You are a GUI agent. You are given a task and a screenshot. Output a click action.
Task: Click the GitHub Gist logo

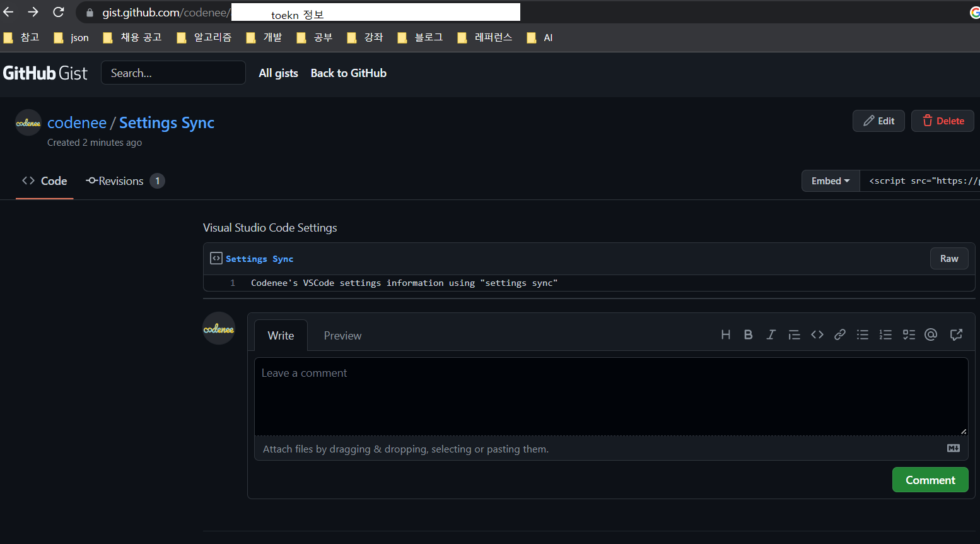pos(45,73)
